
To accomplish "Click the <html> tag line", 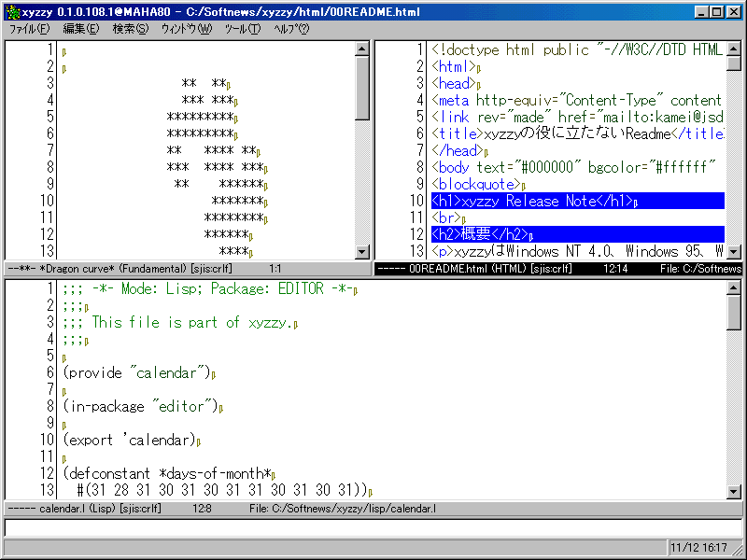I will point(454,66).
